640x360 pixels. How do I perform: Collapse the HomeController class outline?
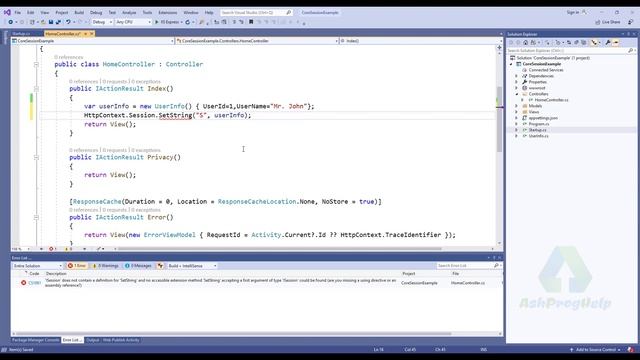click(x=36, y=64)
